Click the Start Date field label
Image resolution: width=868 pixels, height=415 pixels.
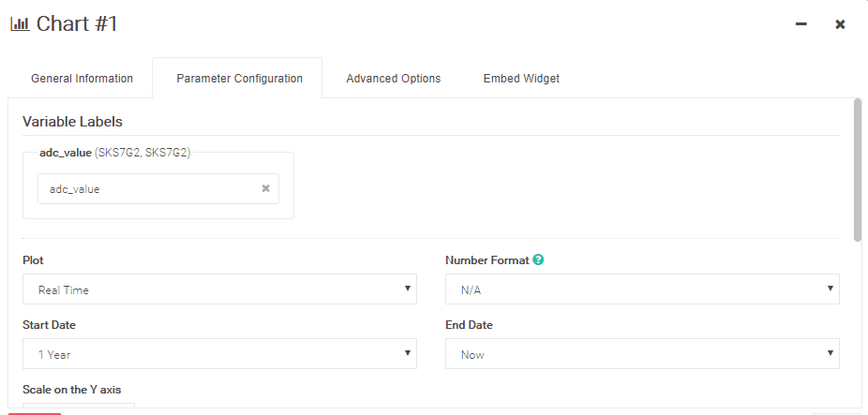click(x=49, y=325)
